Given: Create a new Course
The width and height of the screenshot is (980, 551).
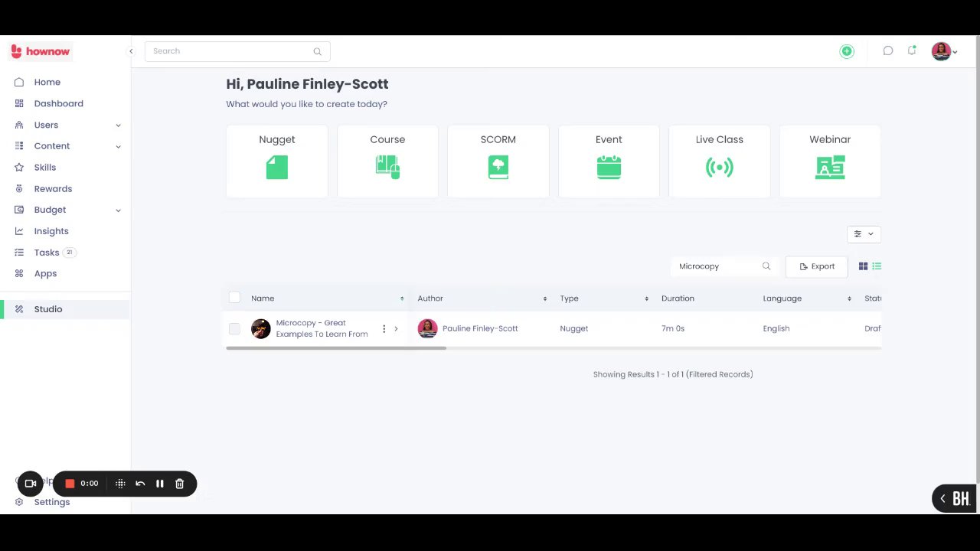Looking at the screenshot, I should point(387,161).
